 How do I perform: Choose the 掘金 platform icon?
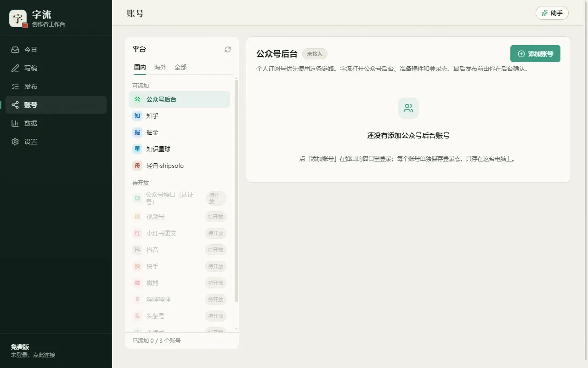click(x=137, y=132)
